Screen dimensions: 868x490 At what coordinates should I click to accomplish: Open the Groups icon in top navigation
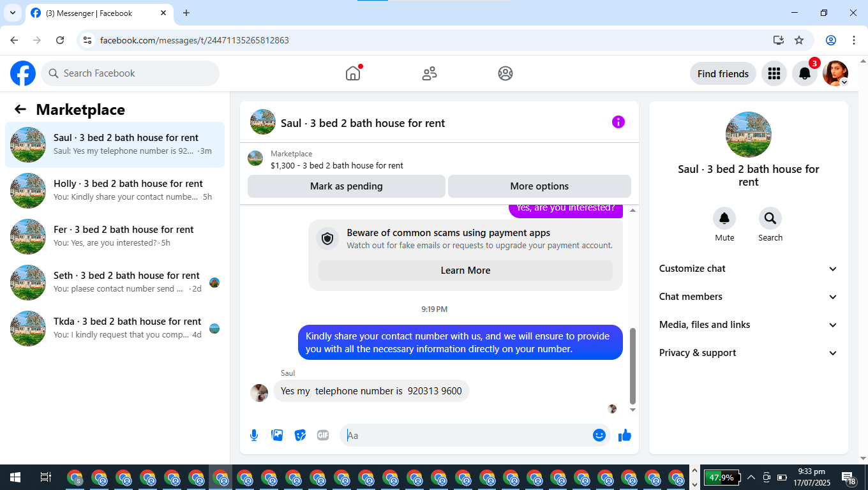[x=505, y=73]
